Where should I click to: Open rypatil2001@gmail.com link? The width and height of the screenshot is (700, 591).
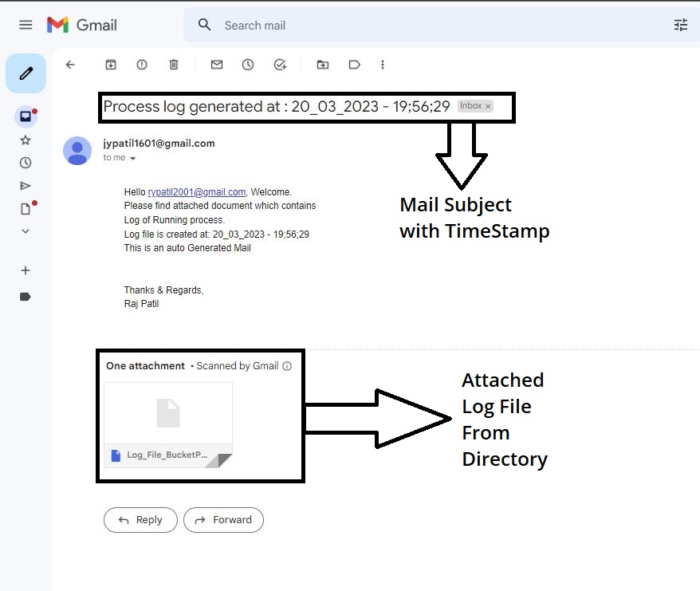196,192
